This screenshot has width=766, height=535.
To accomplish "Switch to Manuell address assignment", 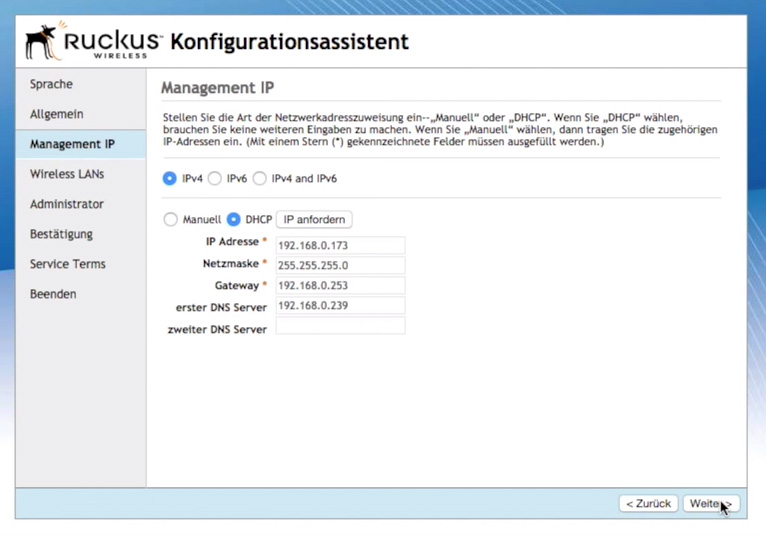I will (171, 220).
